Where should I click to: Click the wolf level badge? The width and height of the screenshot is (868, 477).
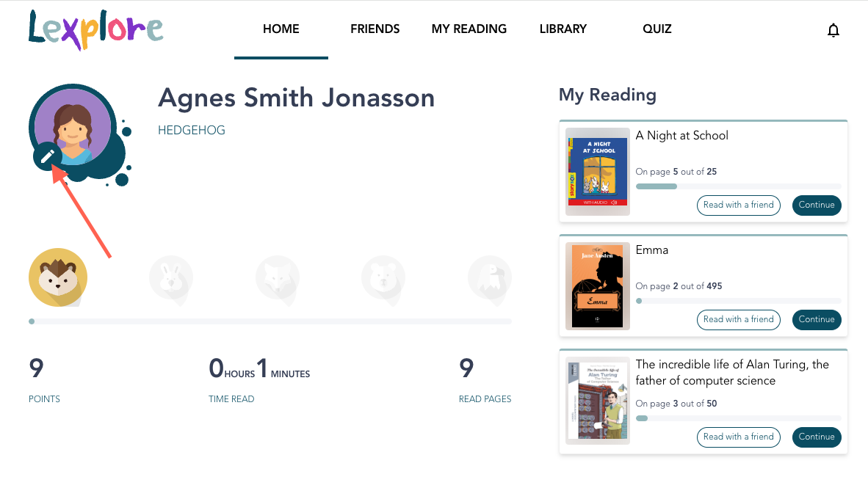[277, 278]
